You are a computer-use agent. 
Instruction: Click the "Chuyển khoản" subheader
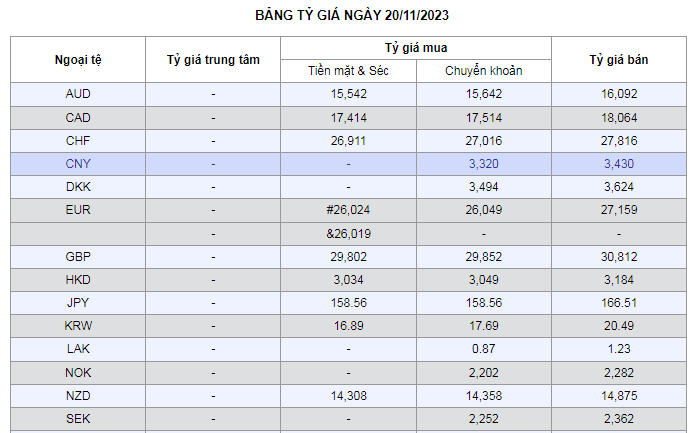pyautogui.click(x=483, y=71)
